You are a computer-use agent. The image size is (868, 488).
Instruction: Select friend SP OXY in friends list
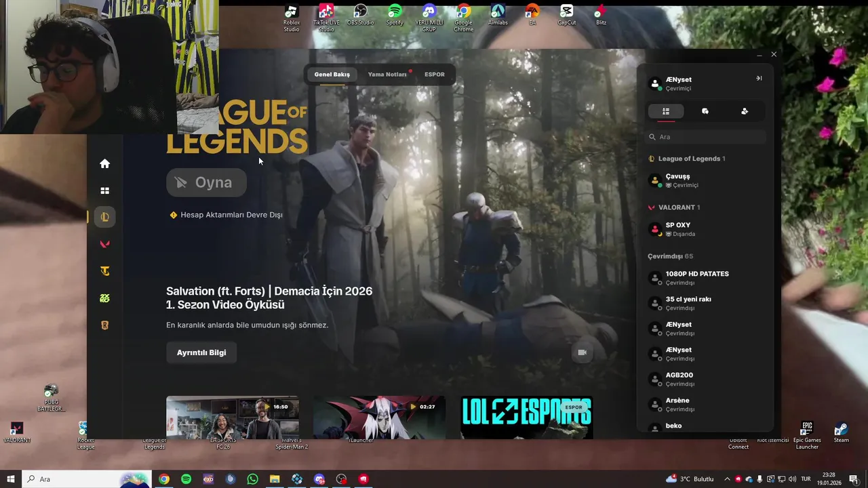pos(705,229)
